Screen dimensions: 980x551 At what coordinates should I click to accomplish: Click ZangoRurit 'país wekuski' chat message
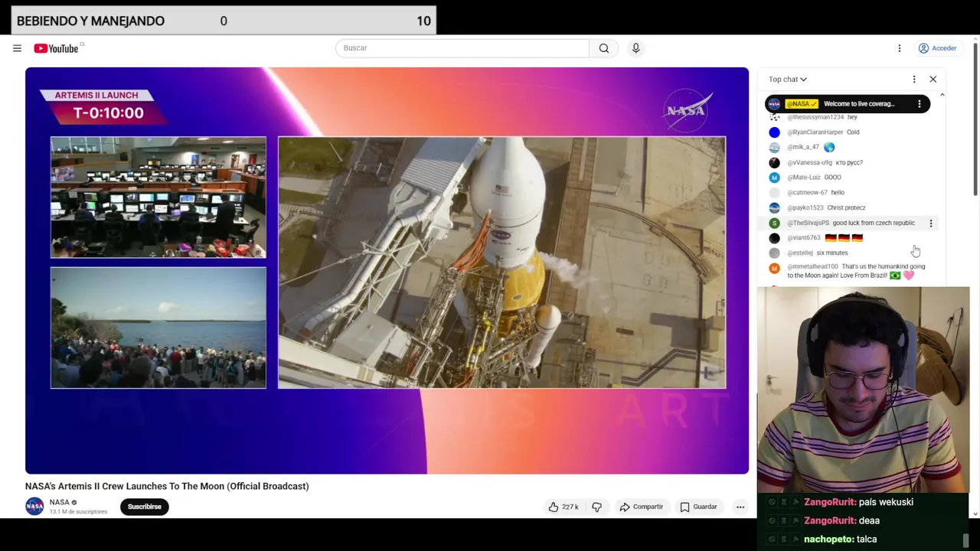(858, 502)
